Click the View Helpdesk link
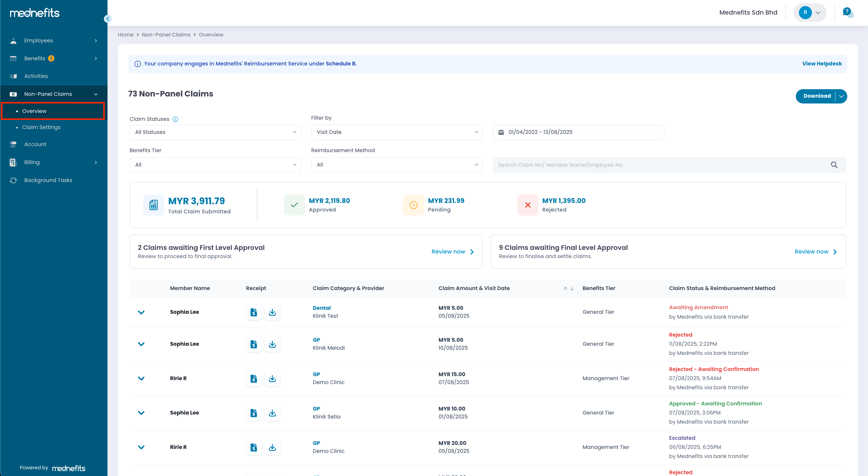This screenshot has width=868, height=476. (x=821, y=64)
